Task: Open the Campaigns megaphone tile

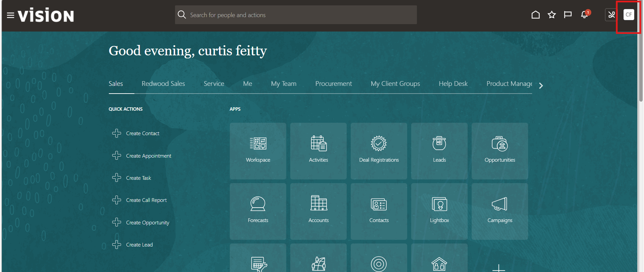Action: pos(500,211)
